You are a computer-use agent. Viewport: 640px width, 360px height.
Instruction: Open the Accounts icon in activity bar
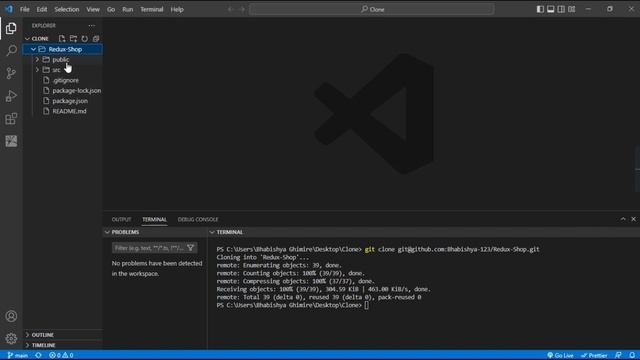(11, 316)
